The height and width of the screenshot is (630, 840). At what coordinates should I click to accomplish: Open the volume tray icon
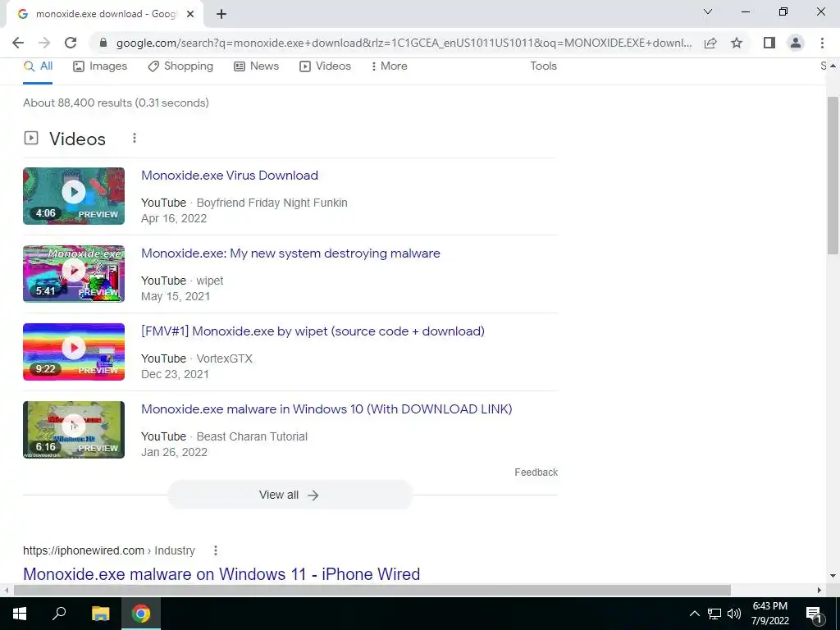click(x=734, y=614)
